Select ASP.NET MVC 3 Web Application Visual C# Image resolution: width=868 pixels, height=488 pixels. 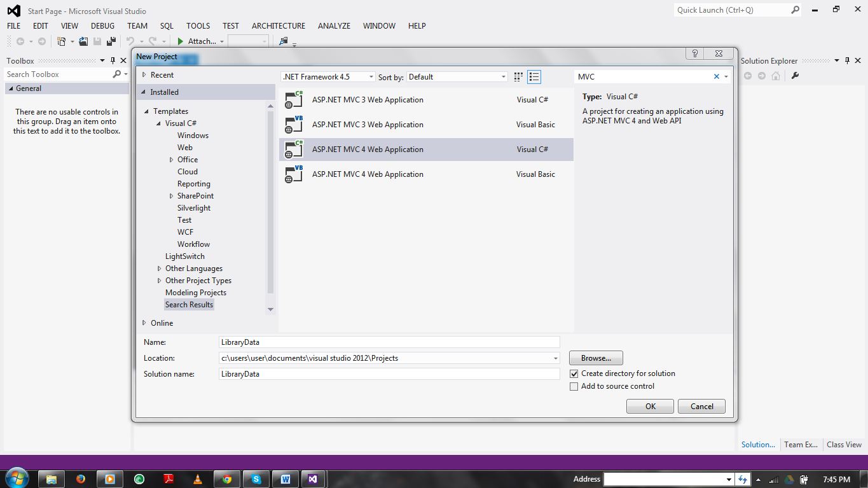(x=426, y=100)
